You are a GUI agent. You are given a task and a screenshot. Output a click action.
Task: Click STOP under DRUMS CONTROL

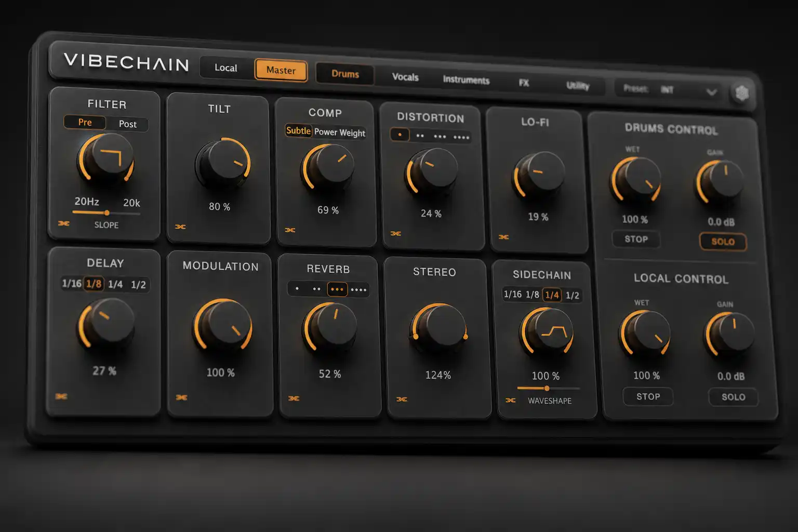click(x=636, y=239)
